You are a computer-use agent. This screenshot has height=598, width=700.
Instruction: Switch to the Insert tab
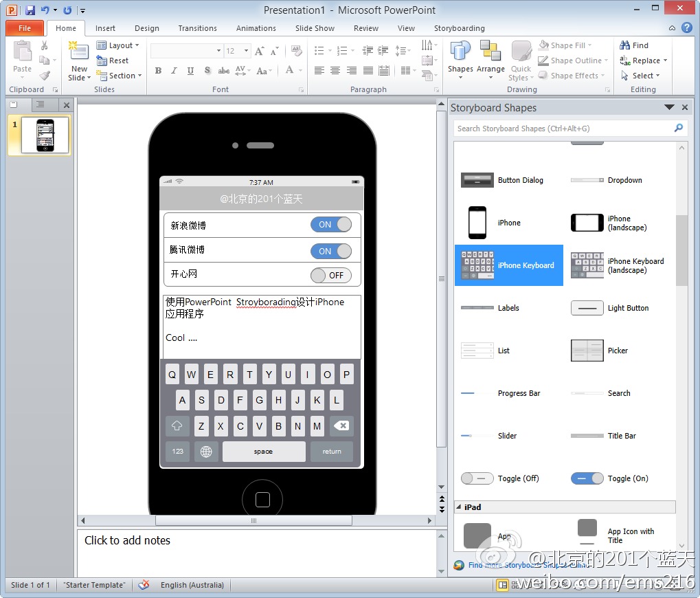click(x=105, y=28)
